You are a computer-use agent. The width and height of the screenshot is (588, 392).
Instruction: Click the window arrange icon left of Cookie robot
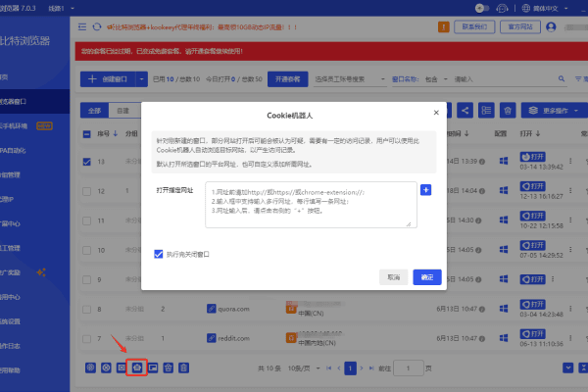tap(122, 367)
